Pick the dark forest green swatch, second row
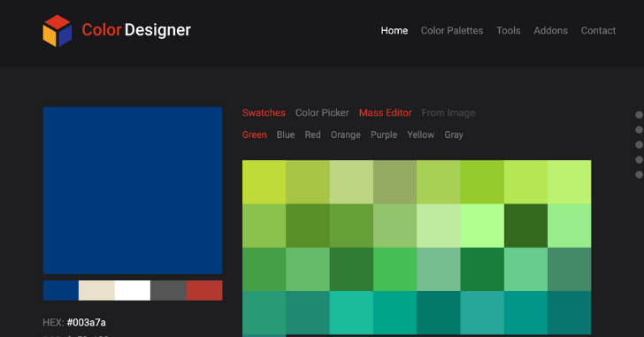 coord(525,226)
